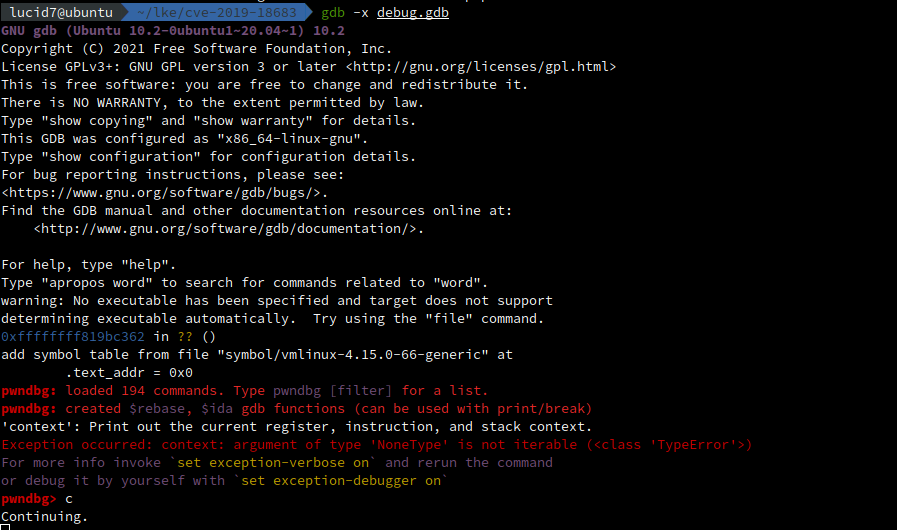Click the final pwndbg> prompt
The height and width of the screenshot is (530, 897).
pos(29,499)
